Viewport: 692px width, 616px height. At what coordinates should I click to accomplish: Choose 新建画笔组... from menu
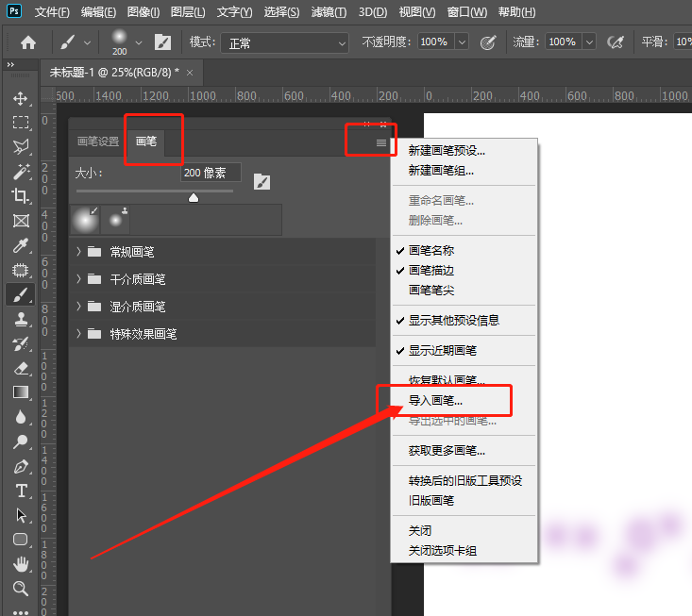(441, 171)
